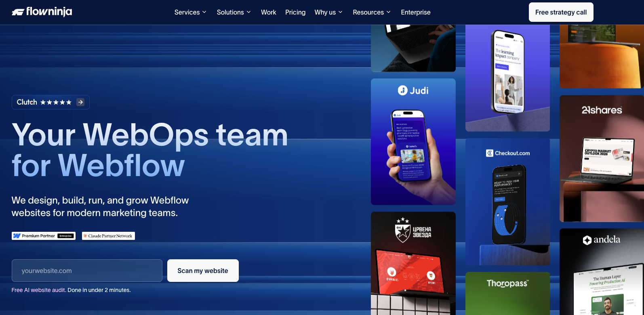Click the Judi logo on the blue card
This screenshot has width=644, height=315.
413,90
